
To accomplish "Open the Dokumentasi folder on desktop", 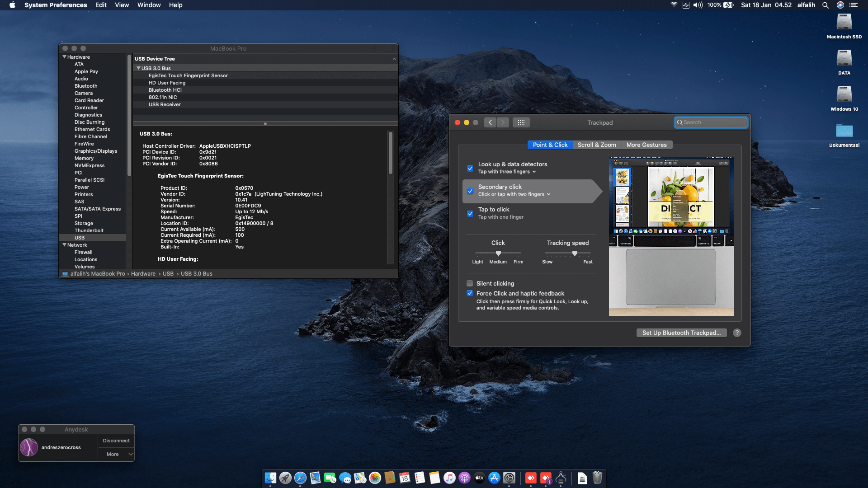I will pyautogui.click(x=844, y=131).
